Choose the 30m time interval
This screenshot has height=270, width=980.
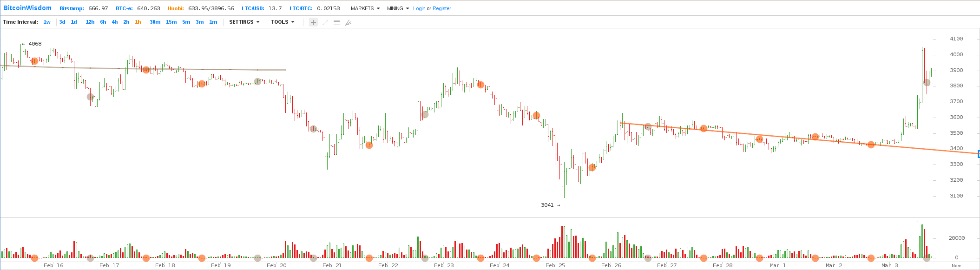[155, 22]
